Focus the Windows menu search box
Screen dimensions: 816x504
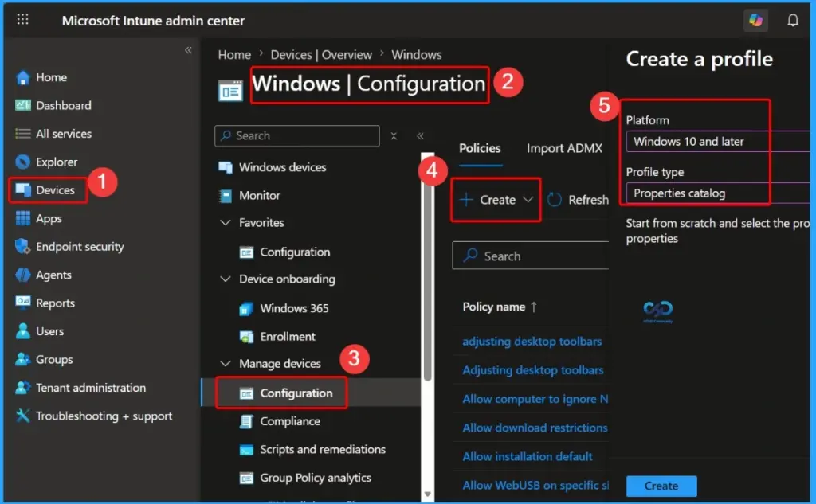tap(297, 135)
